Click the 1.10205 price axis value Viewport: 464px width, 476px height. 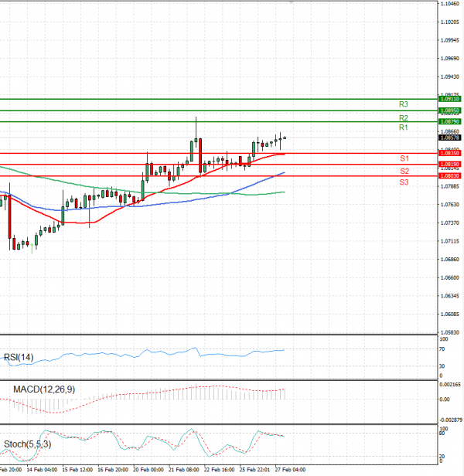[x=450, y=22]
